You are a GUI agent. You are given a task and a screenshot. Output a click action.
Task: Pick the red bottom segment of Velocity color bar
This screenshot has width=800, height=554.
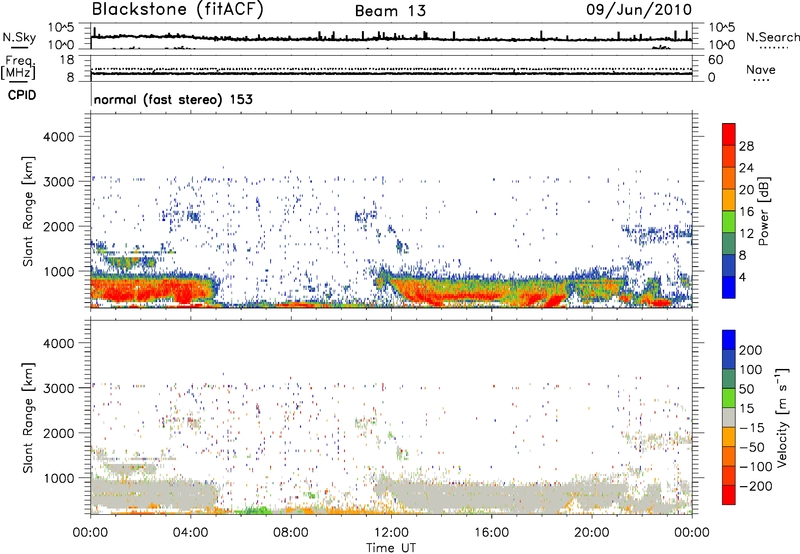pos(729,495)
